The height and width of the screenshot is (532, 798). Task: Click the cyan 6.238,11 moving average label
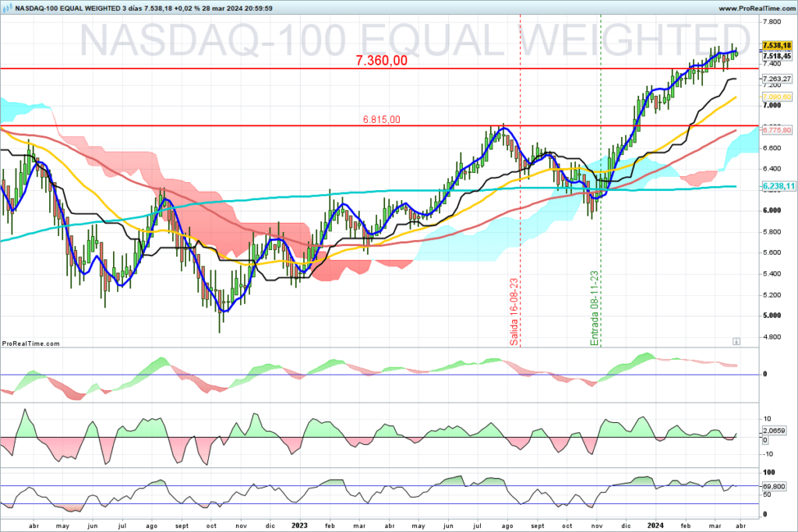tap(779, 186)
